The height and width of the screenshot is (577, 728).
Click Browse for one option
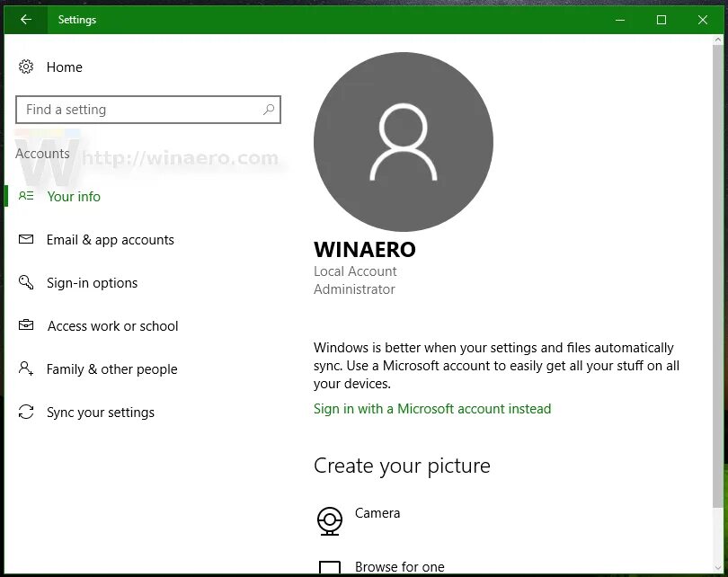click(x=400, y=567)
